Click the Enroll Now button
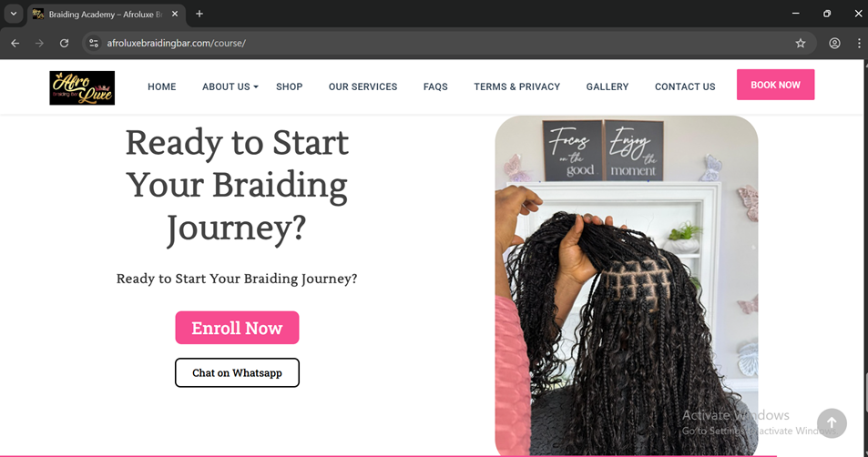The image size is (868, 457). (x=237, y=328)
